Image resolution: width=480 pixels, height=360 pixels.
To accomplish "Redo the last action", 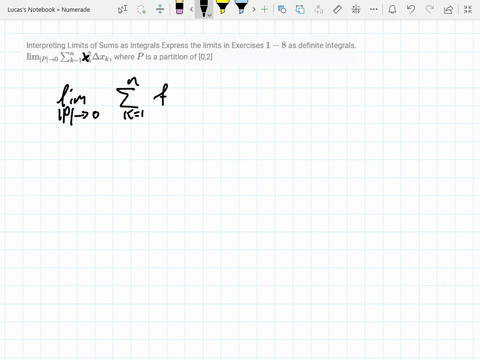I will (430, 9).
